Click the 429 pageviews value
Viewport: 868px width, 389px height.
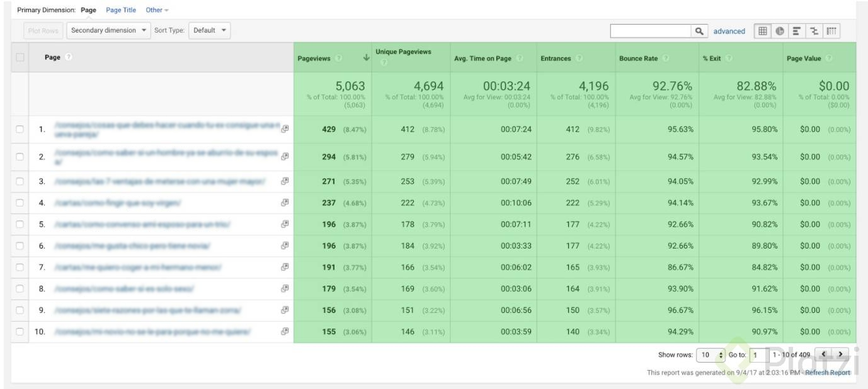[329, 129]
